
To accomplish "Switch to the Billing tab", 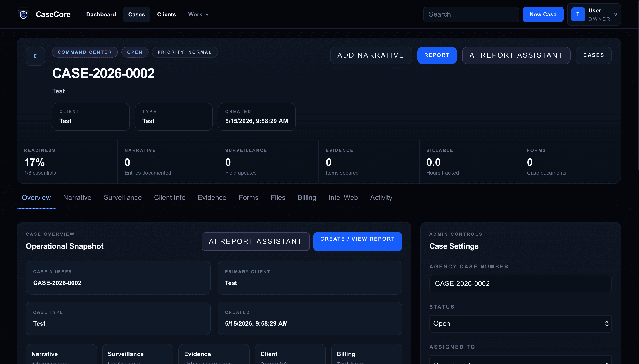I will pyautogui.click(x=307, y=197).
